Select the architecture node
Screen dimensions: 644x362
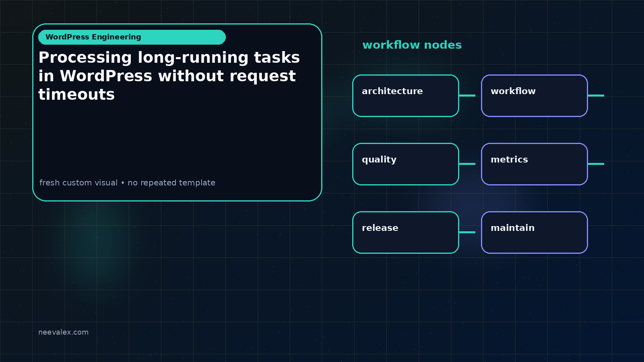406,96
